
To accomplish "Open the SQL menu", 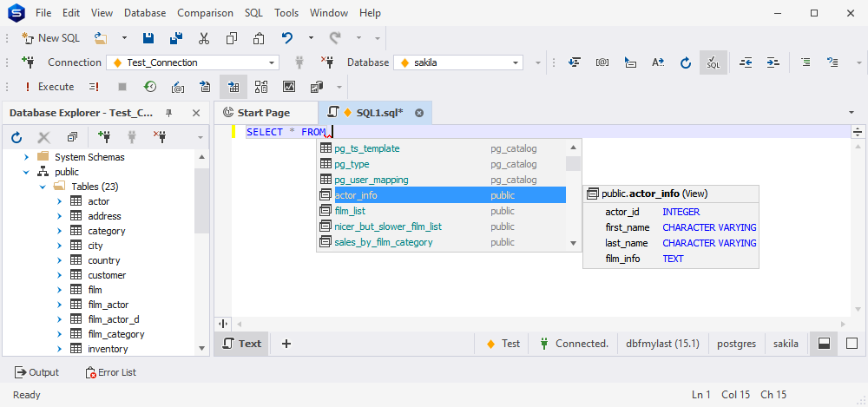I will coord(253,13).
